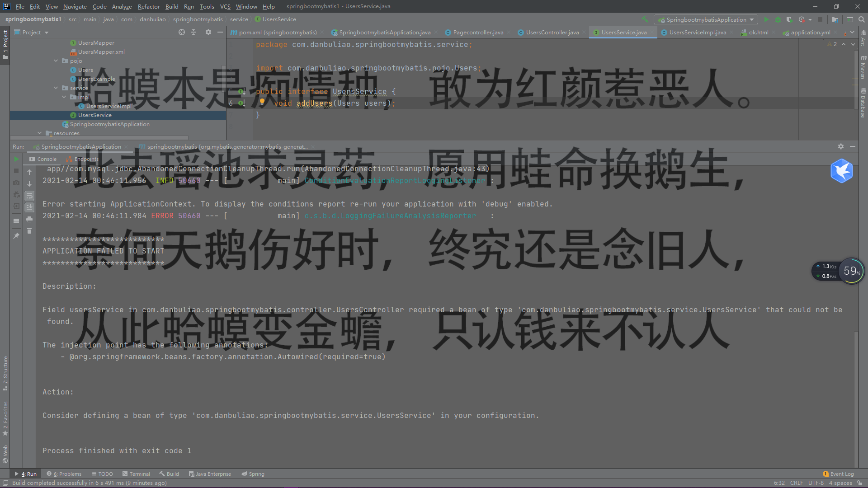Open the Spring tool window button
This screenshot has width=868, height=488.
point(253,474)
